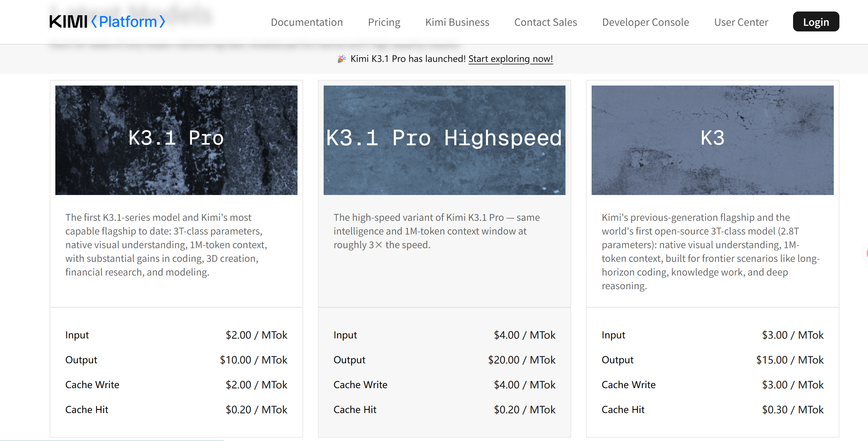Open Kimi Business in navigation

(457, 22)
